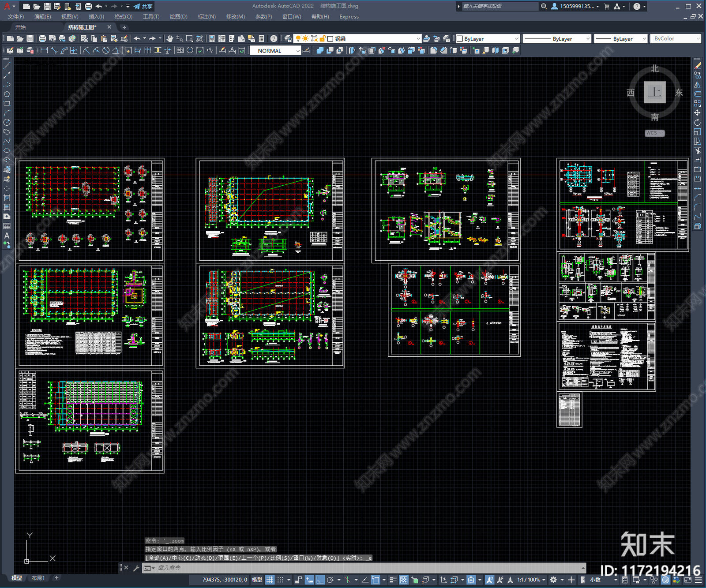Click the Plot printer icon in toolbar
This screenshot has width=706, height=588.
[x=42, y=39]
